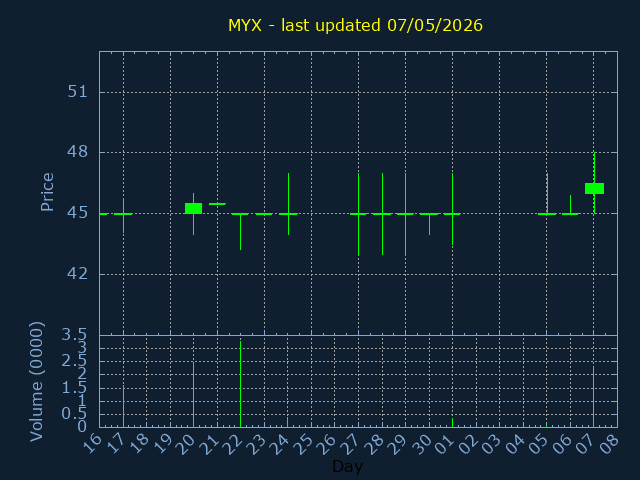Image resolution: width=640 pixels, height=480 pixels.
Task: Click the price axis label 42
Action: (x=78, y=273)
